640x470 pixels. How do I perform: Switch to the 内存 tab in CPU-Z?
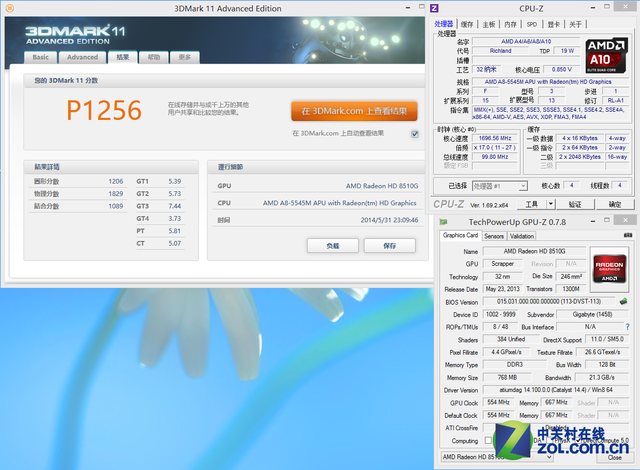pos(510,24)
